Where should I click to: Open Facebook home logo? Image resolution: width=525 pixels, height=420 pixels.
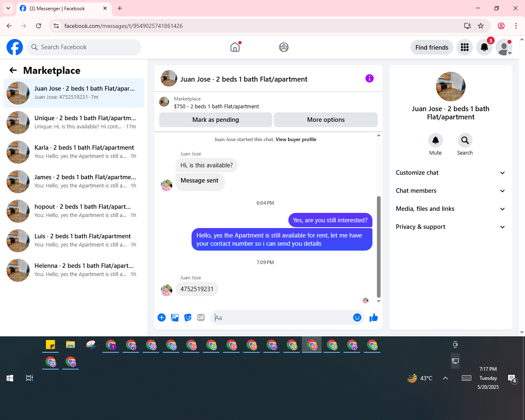(15, 47)
